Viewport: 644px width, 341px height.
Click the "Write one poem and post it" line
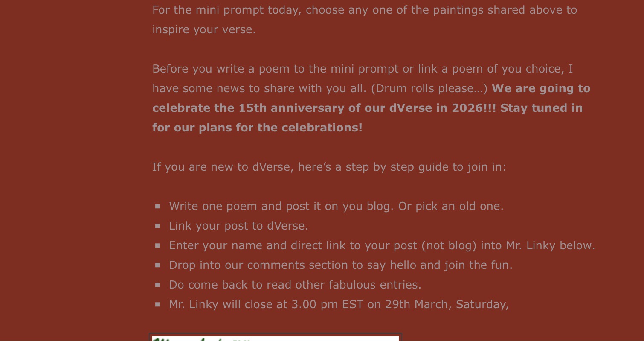[336, 206]
